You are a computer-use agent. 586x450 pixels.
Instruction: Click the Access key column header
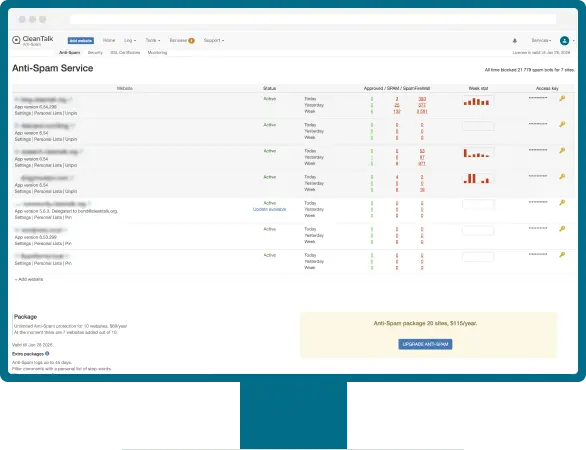[x=547, y=88]
